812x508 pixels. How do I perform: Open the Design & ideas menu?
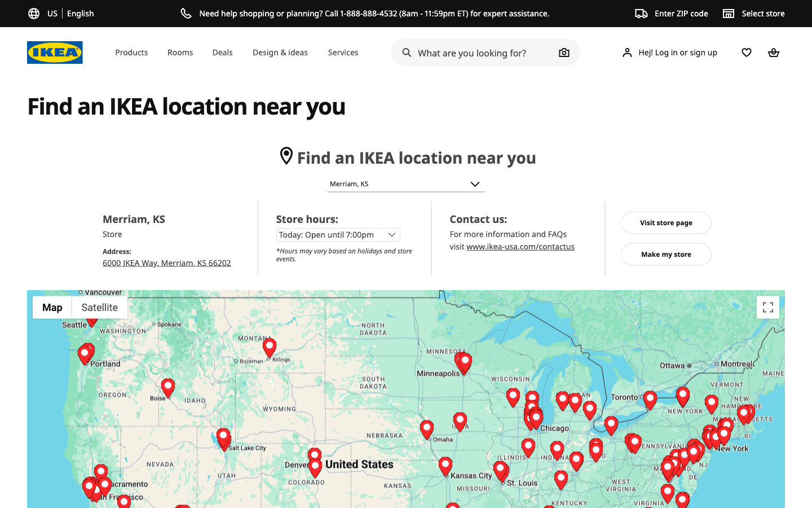pos(280,52)
